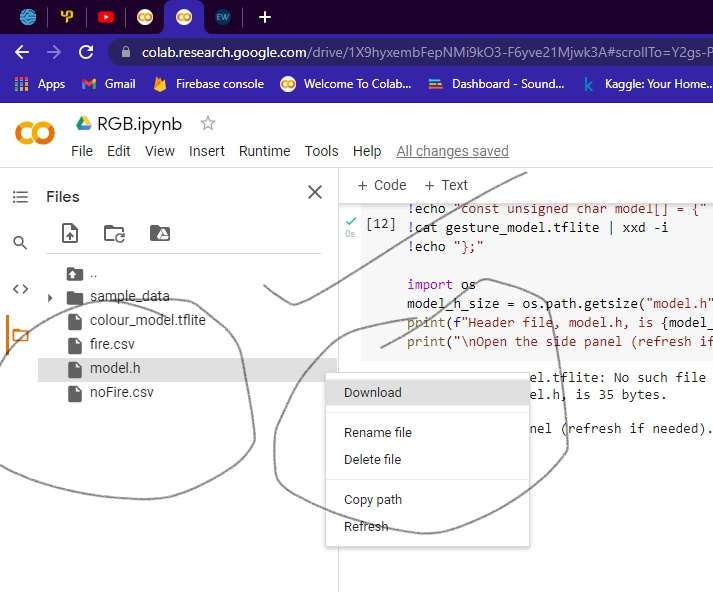Click the lock site info icon

[x=126, y=52]
